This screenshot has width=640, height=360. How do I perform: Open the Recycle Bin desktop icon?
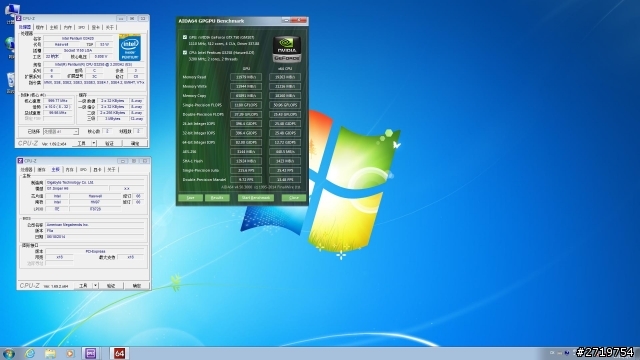[10, 82]
